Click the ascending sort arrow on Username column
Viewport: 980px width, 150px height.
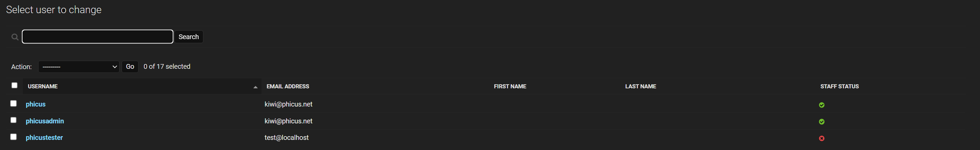(255, 87)
